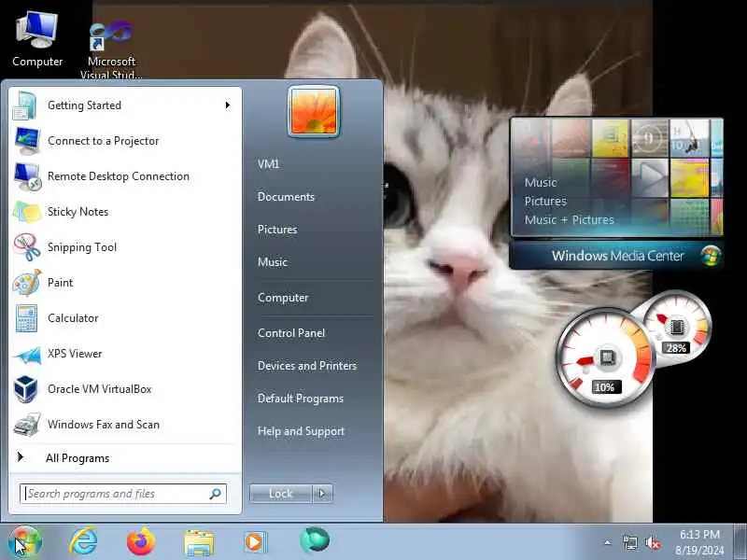
Task: Open shutdown options arrow beside Lock
Action: pos(322,494)
